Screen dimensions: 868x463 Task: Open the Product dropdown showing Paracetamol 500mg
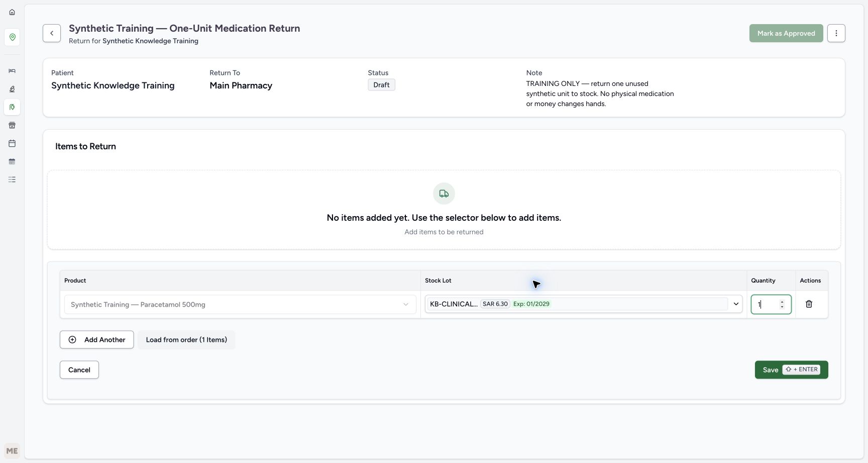(240, 305)
